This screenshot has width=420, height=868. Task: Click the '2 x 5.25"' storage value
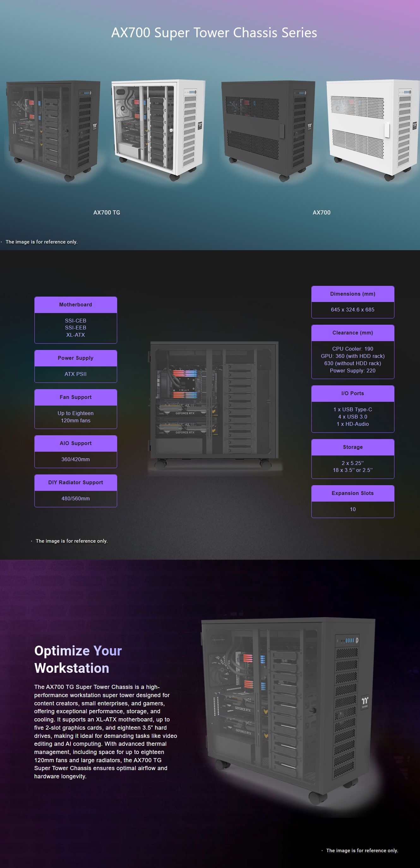[353, 463]
